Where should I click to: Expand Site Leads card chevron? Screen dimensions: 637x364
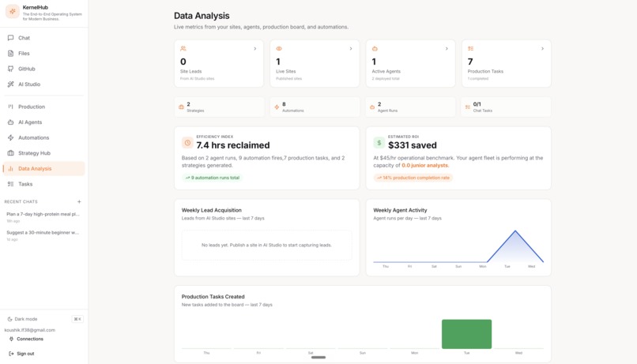(x=255, y=49)
